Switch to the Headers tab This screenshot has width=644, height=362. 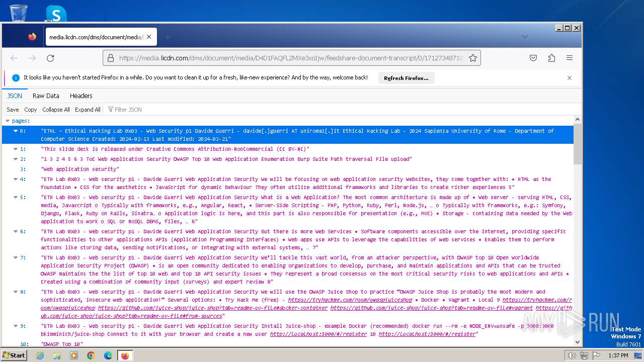[x=81, y=96]
